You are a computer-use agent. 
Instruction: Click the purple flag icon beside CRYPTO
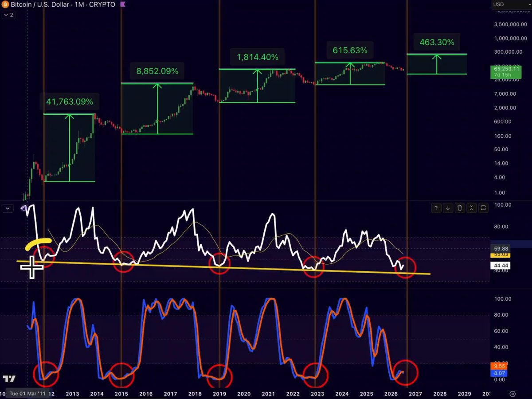pyautogui.click(x=123, y=4)
